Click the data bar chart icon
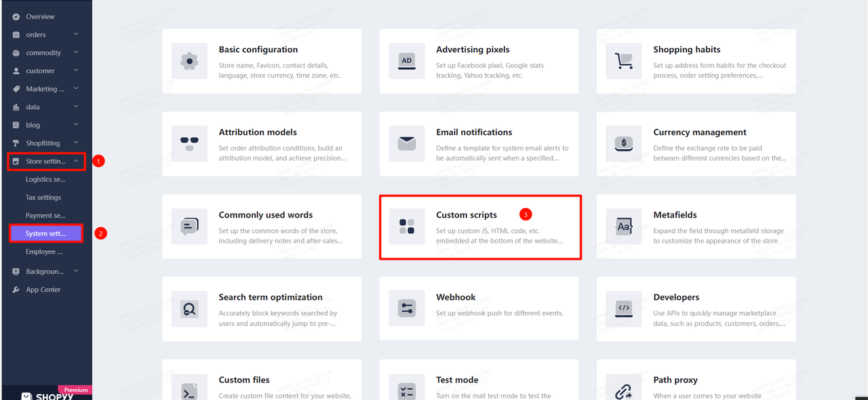868x400 pixels. click(x=16, y=107)
